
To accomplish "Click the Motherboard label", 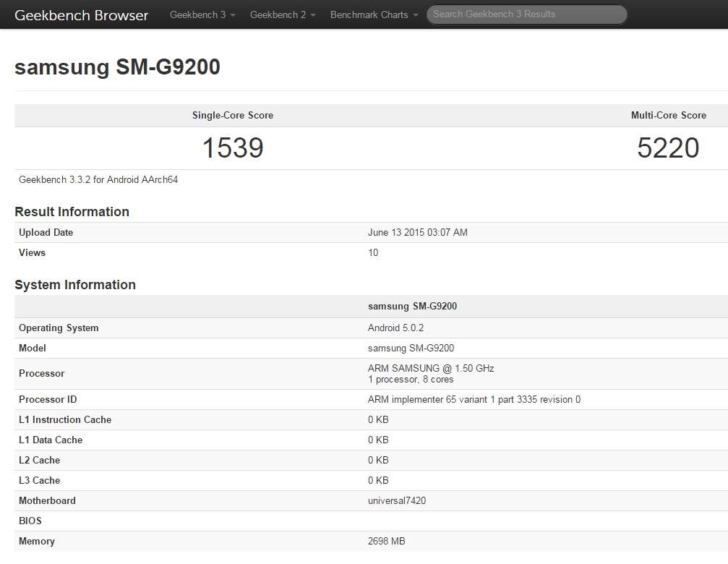I will (48, 501).
